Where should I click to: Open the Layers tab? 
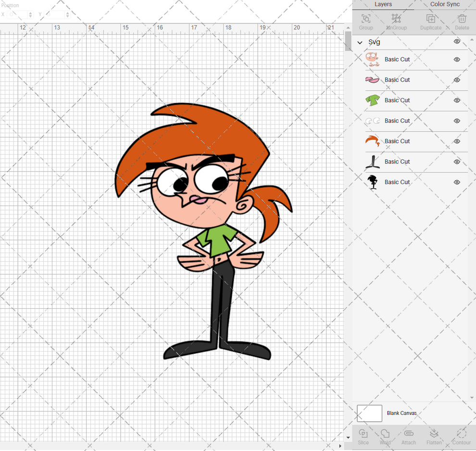click(x=383, y=4)
